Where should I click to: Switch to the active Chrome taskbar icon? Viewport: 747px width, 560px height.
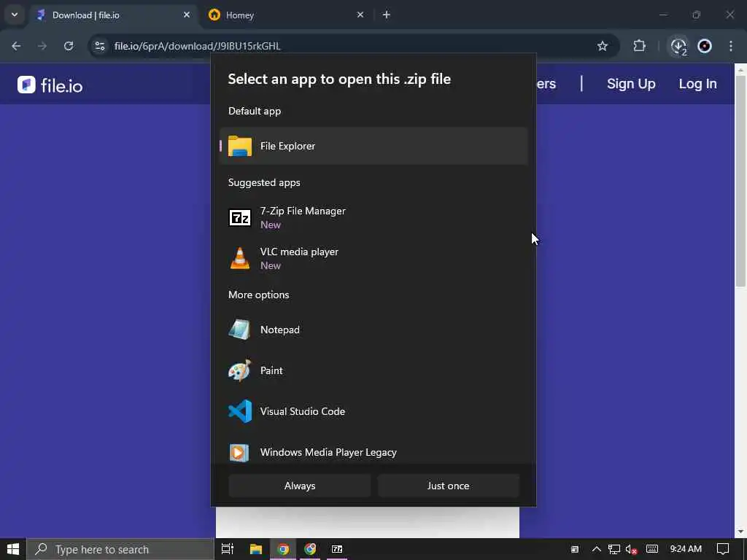coord(283,549)
